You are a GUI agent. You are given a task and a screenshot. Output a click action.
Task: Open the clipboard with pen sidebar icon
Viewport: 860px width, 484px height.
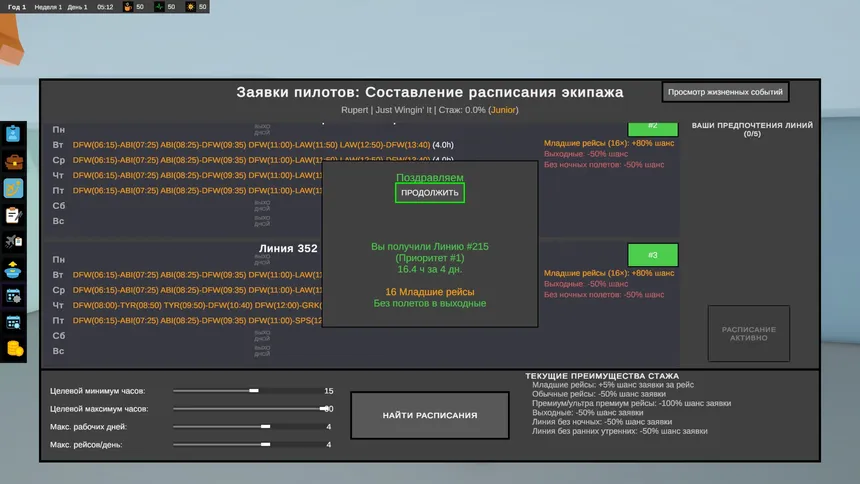pyautogui.click(x=13, y=215)
